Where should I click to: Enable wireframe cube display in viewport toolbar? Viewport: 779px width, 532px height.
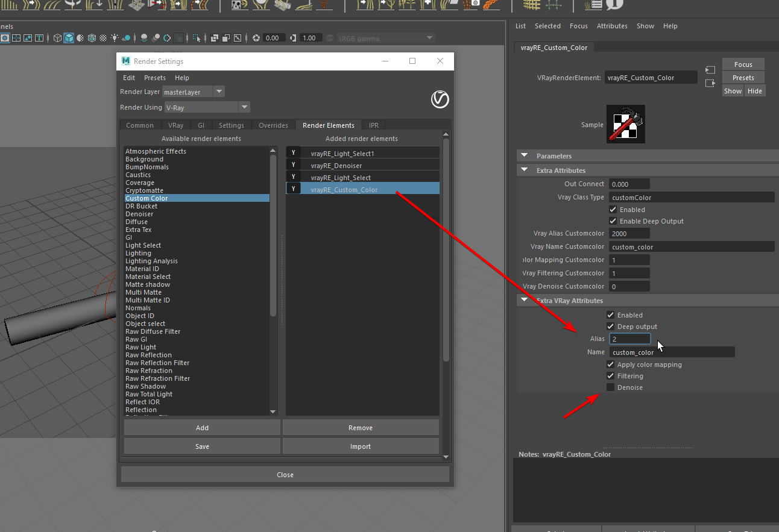[x=57, y=38]
